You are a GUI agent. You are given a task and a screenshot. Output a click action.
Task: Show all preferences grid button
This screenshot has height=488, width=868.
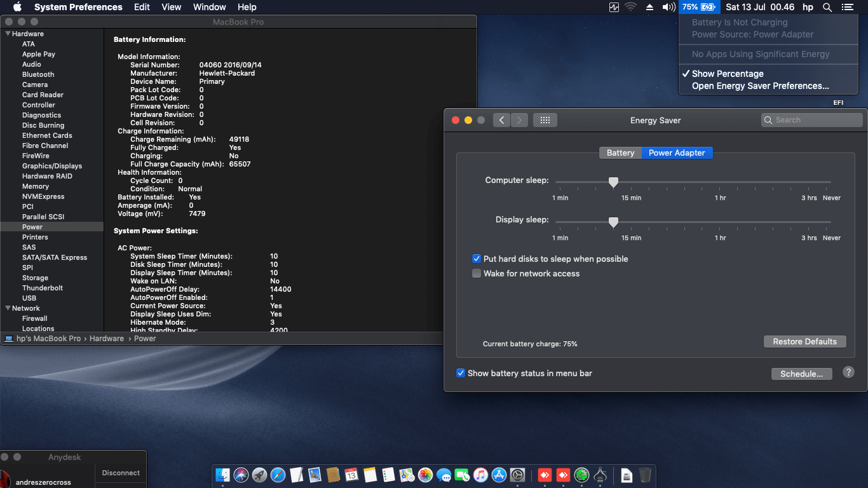pos(545,120)
